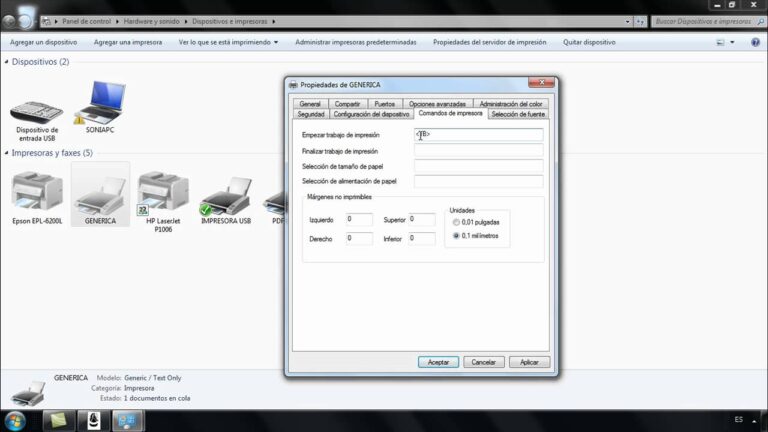Click the Aplicar button
Image resolution: width=768 pixels, height=432 pixels.
529,362
